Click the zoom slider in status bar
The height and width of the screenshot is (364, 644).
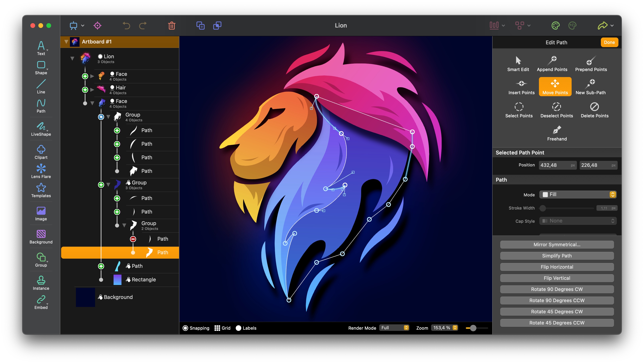(473, 328)
